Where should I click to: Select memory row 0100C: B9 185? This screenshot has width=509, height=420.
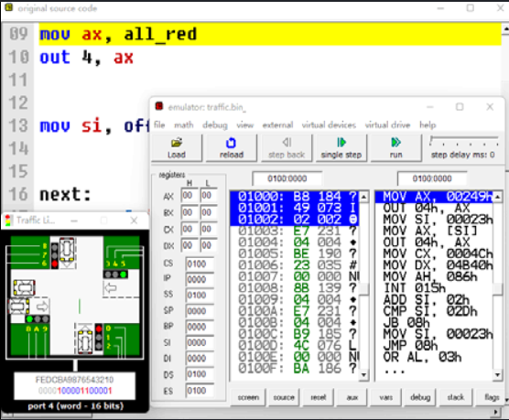295,334
